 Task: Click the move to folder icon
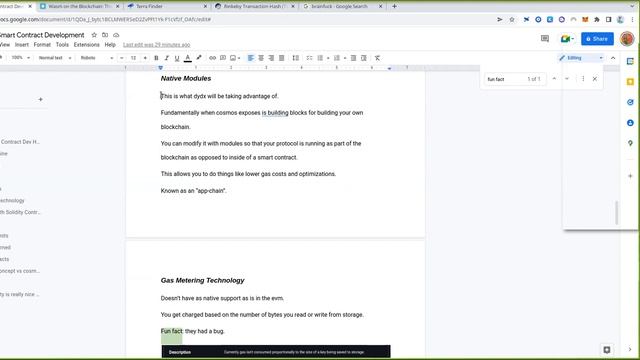tap(105, 35)
